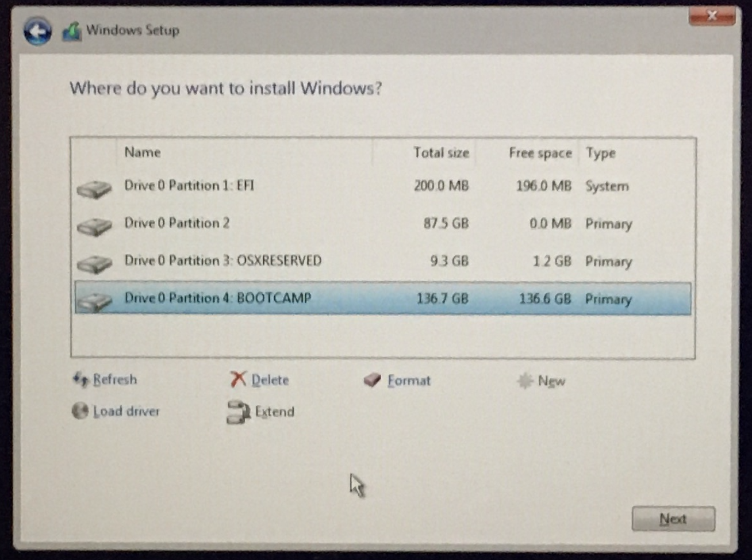Close the Windows Setup window
The width and height of the screenshot is (752, 560).
point(712,16)
